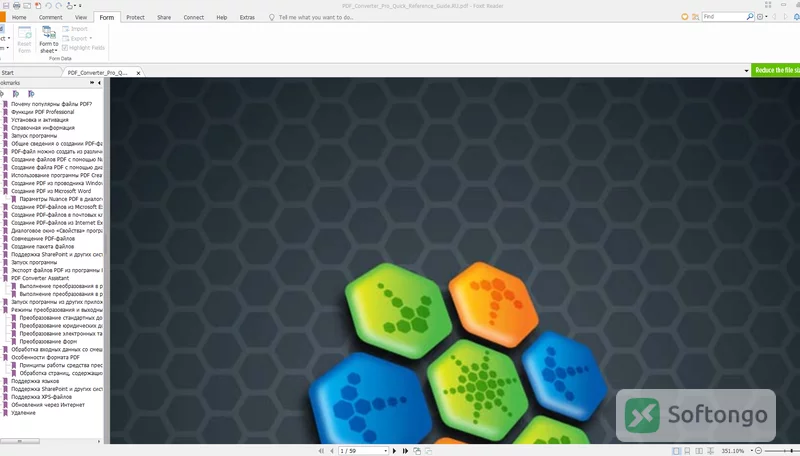Open bookmark 'Обновления через Интернет'

(x=48, y=405)
